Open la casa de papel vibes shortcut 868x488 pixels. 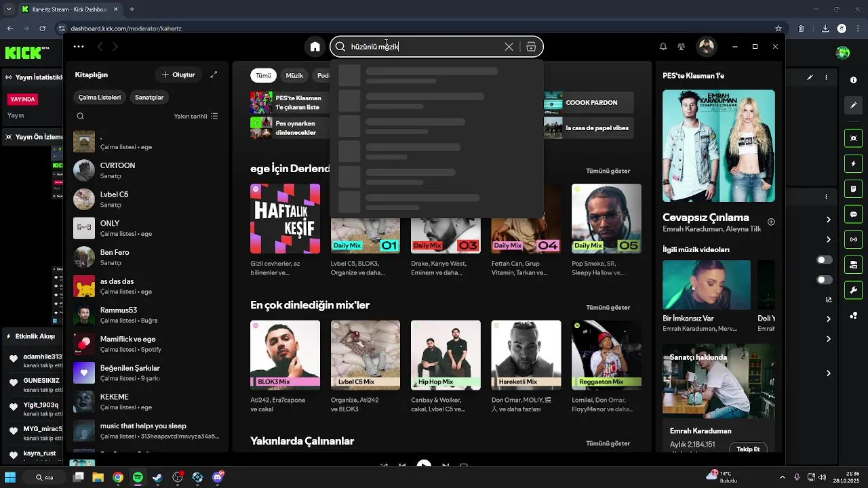pos(589,127)
